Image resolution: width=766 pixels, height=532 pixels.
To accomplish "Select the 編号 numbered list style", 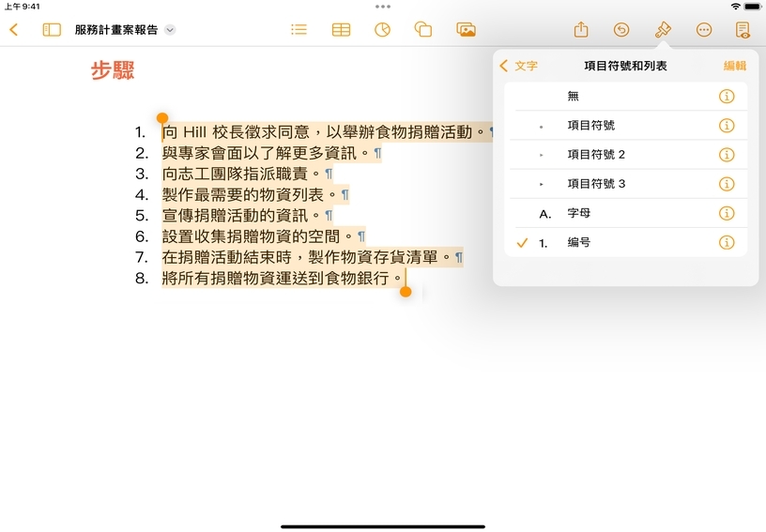I will (578, 243).
